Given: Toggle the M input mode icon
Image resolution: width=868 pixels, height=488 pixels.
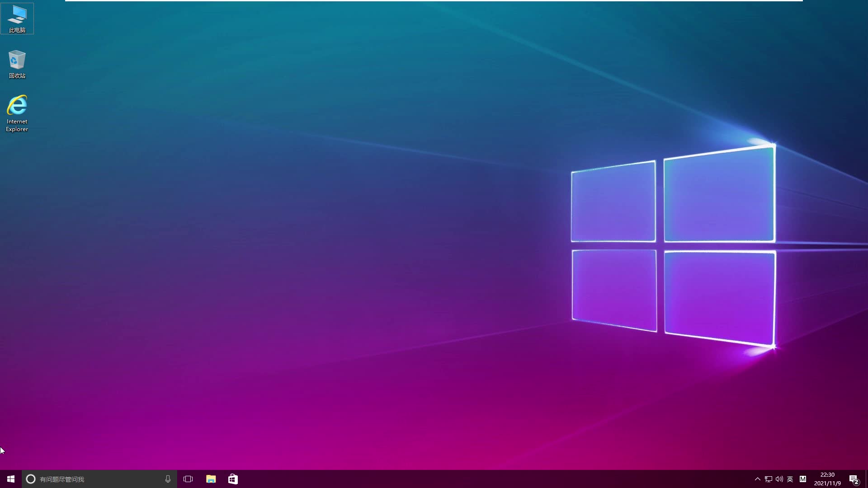Looking at the screenshot, I should click(803, 479).
